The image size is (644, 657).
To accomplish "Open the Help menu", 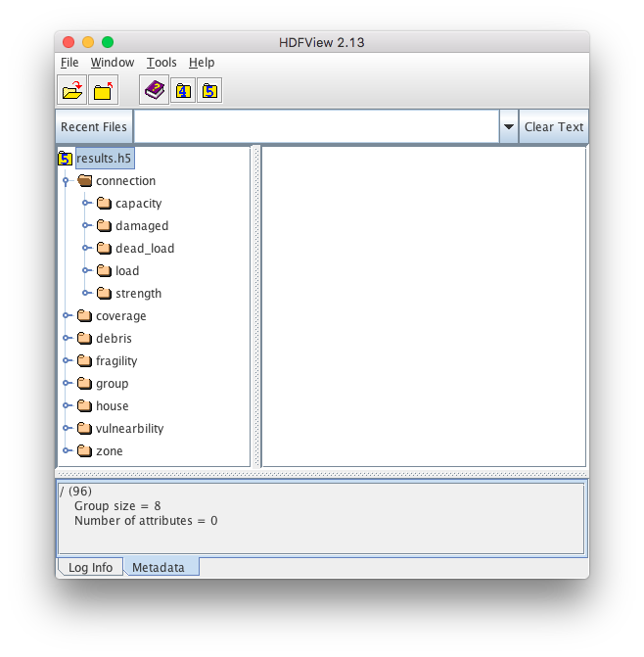I will click(x=202, y=63).
